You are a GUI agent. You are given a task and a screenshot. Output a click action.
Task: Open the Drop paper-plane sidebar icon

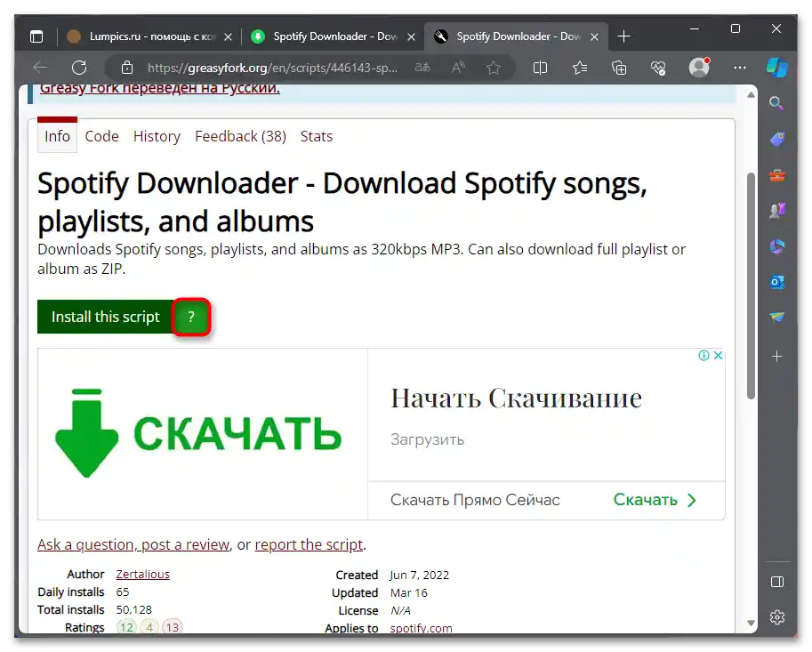coord(776,317)
